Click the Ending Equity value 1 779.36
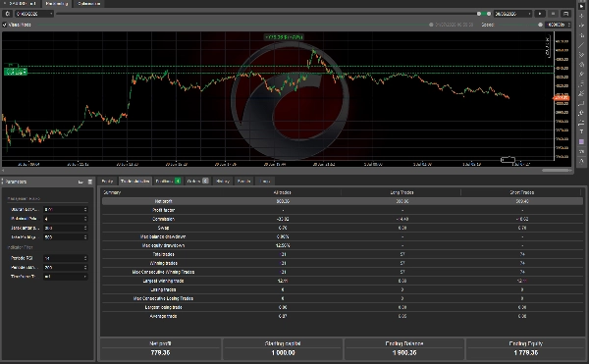Viewport: 589px width, 364px height. 526,353
